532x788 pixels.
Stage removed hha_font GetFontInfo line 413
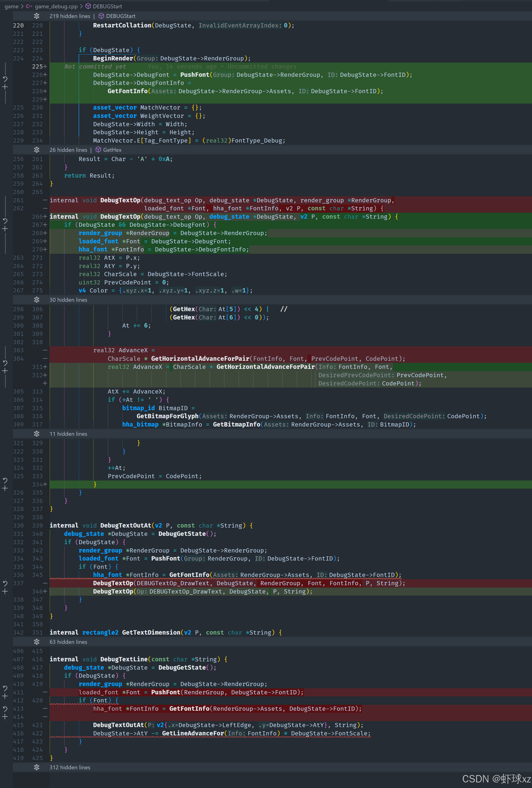(x=5, y=717)
